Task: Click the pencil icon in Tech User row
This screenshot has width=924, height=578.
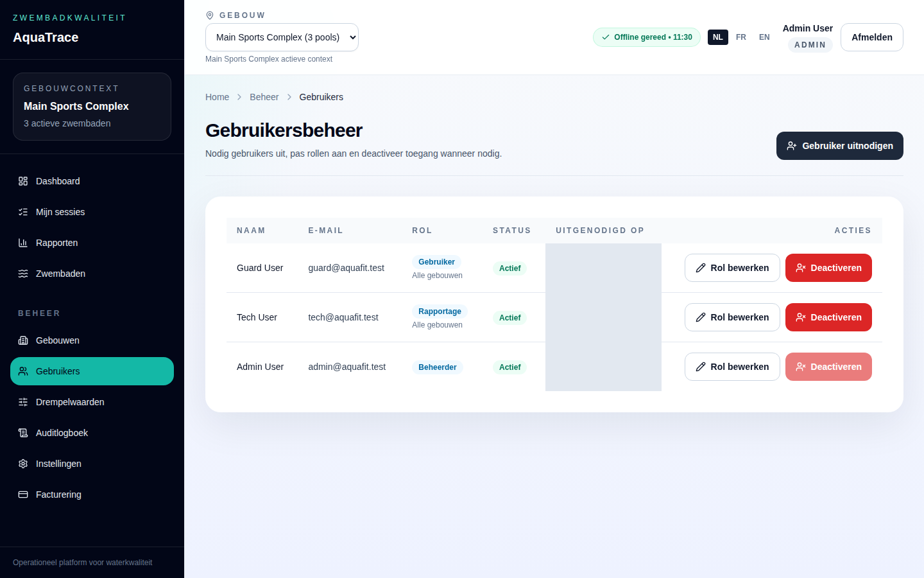Action: tap(701, 317)
